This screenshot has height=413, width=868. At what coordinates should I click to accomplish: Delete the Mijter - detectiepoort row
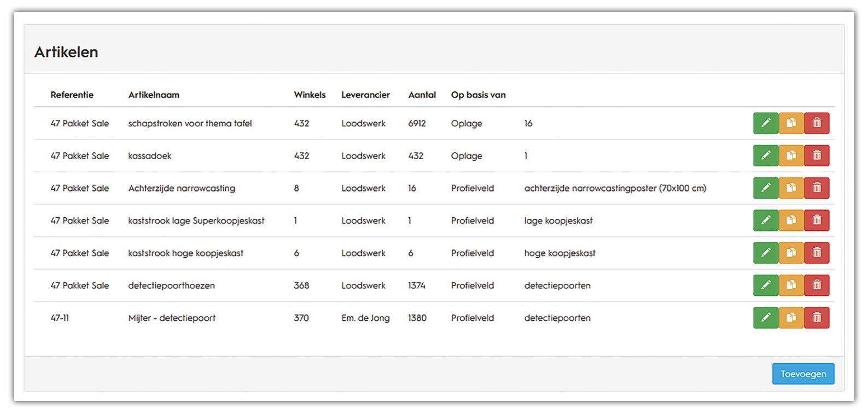pyautogui.click(x=817, y=318)
